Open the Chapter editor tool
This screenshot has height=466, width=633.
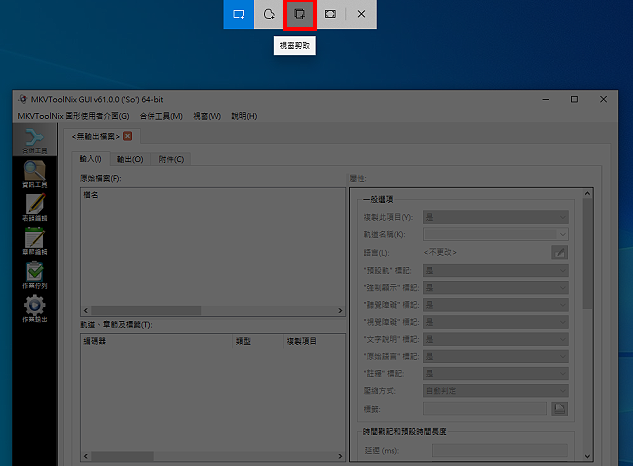35,241
